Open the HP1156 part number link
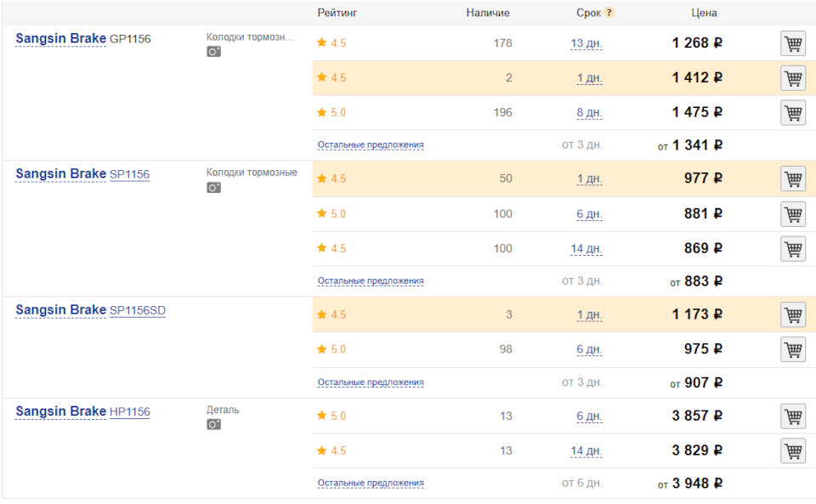This screenshot has height=504, width=816. click(130, 412)
